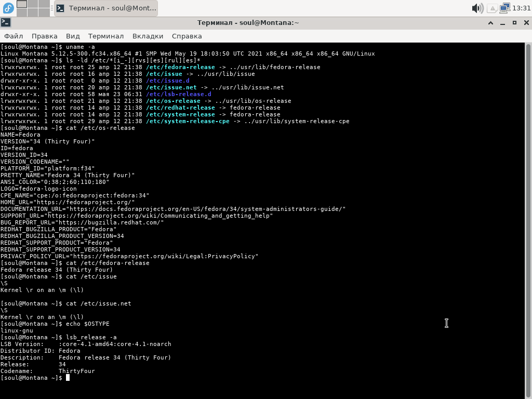Click the LSB Version output line

pos(86,344)
